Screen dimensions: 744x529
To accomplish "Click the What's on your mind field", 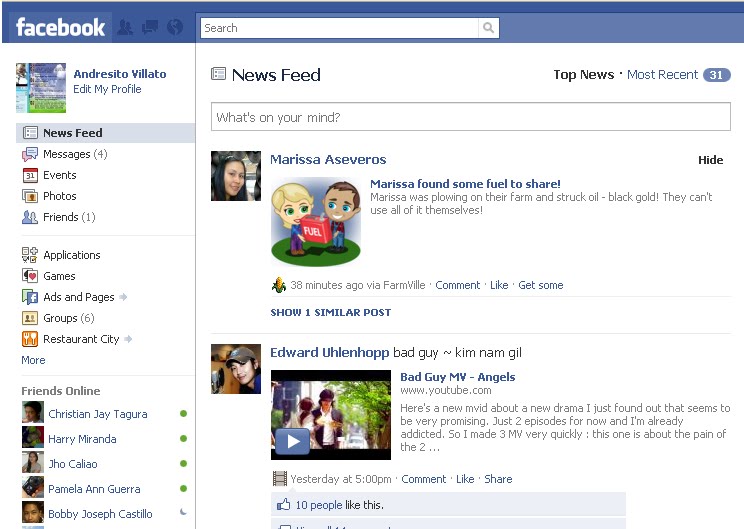I will coord(471,117).
